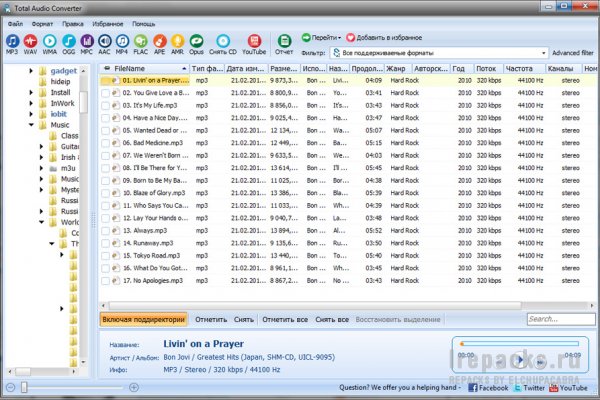Viewport: 600px width, 400px height.
Task: Check the 13. Always.mp3 checkbox
Action: [105, 231]
